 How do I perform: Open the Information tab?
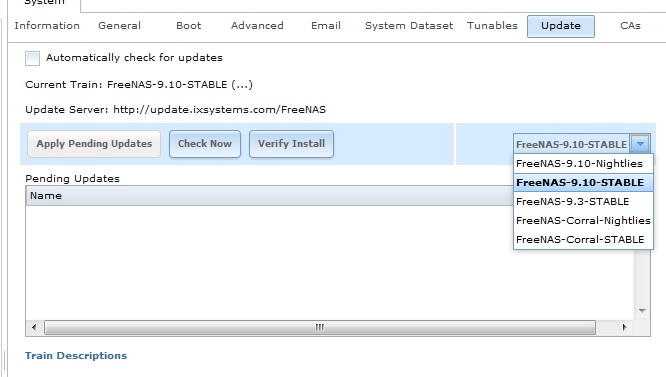click(x=47, y=26)
